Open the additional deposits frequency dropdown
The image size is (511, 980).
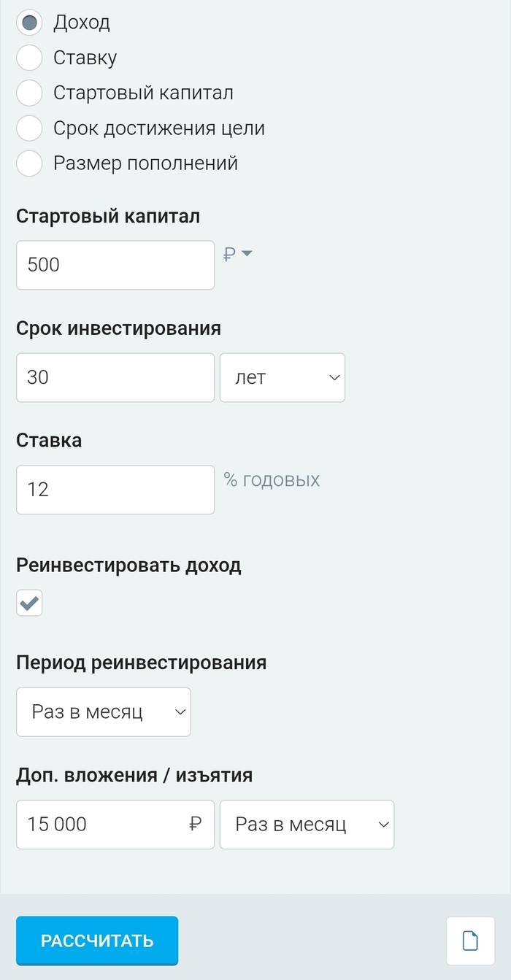[307, 825]
